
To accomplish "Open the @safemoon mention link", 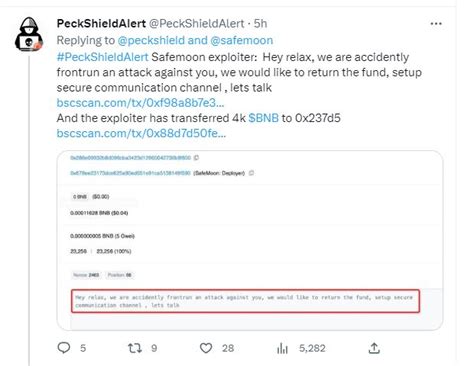I will [242, 40].
